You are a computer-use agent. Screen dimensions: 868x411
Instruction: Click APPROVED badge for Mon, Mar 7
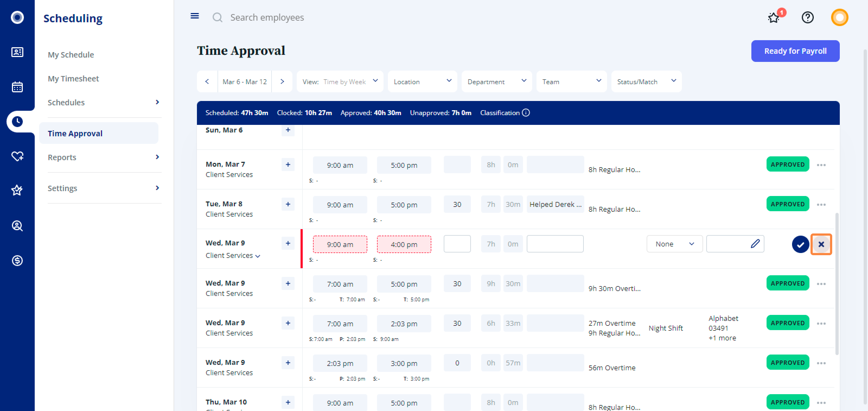(787, 165)
